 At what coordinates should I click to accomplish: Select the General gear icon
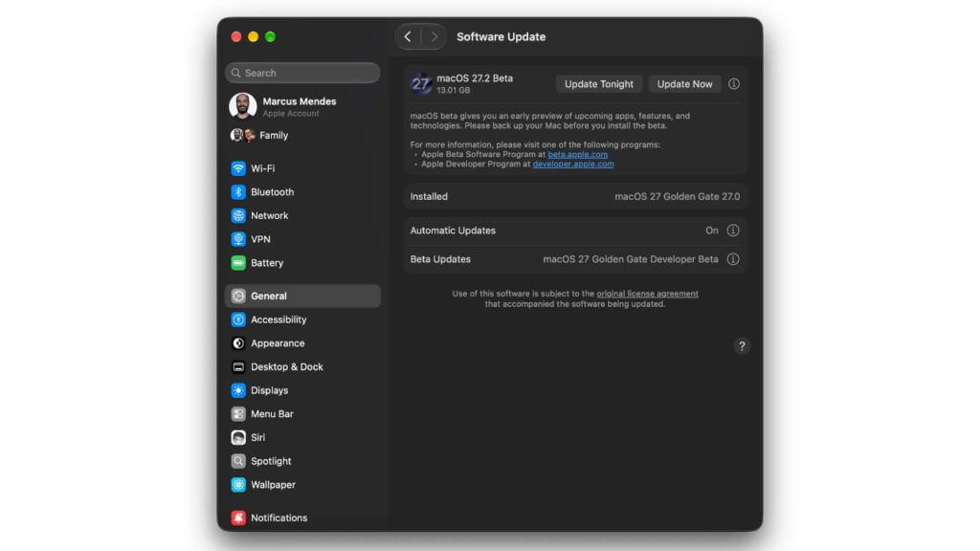238,297
